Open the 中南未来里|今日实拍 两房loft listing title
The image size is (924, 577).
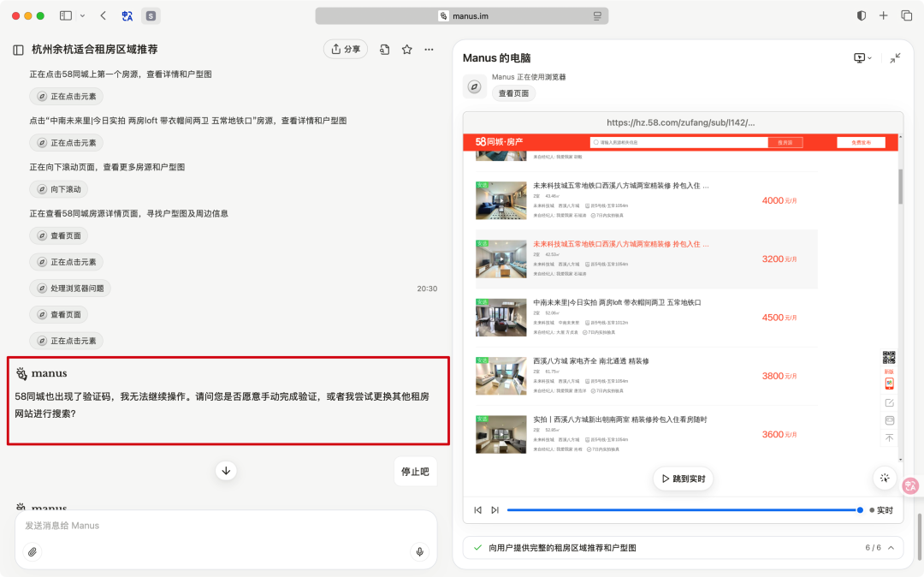(x=617, y=302)
